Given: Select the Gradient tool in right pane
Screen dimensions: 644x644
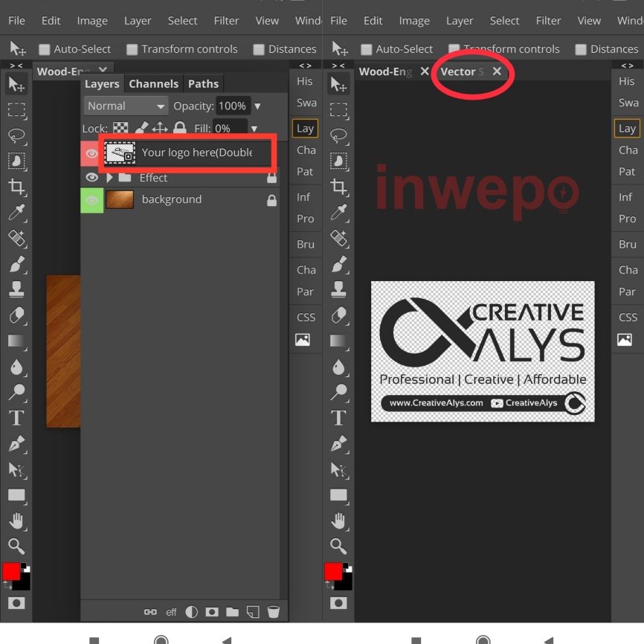Looking at the screenshot, I should 338,341.
